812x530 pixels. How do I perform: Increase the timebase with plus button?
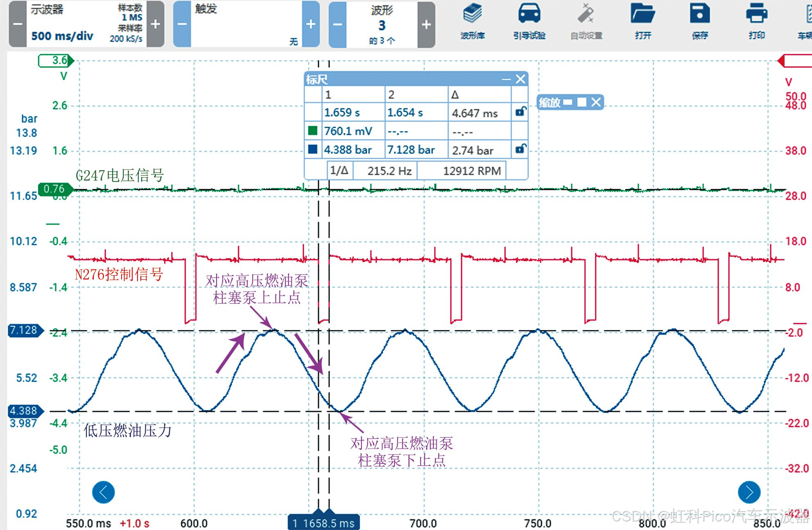pyautogui.click(x=155, y=24)
